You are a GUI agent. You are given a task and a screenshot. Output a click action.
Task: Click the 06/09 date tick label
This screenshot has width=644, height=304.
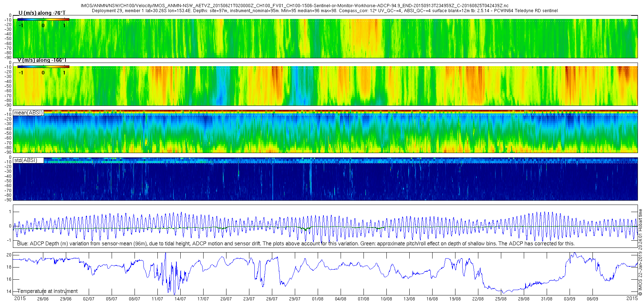[592, 299]
